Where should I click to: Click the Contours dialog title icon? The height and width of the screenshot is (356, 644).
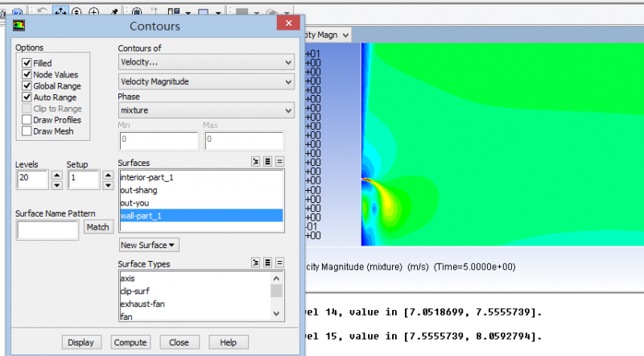point(19,26)
